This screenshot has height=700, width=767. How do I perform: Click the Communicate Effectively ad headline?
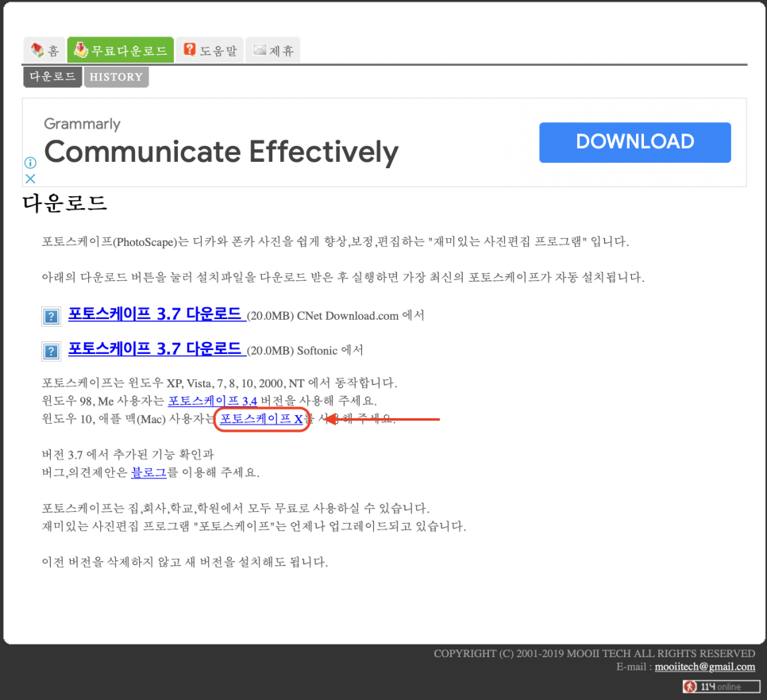pos(221,152)
